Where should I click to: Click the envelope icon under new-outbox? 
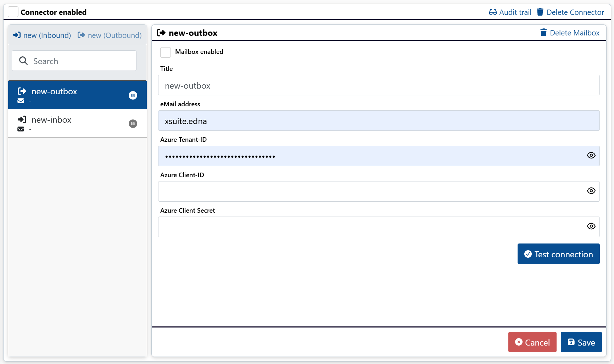coord(21,101)
